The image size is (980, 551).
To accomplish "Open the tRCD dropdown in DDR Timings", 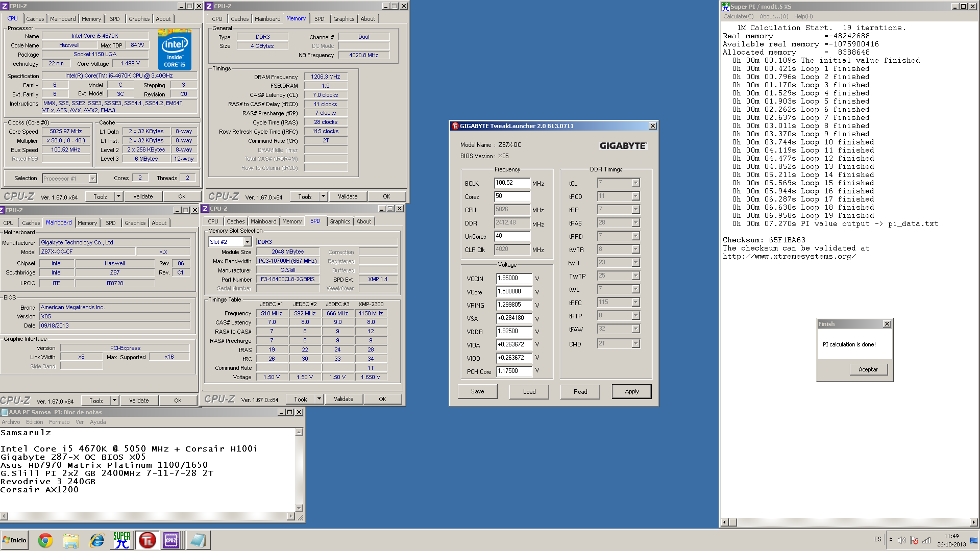I will pos(635,196).
